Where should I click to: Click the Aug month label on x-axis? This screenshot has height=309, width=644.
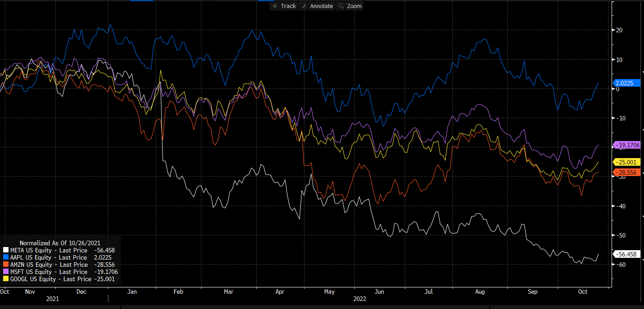click(x=480, y=291)
